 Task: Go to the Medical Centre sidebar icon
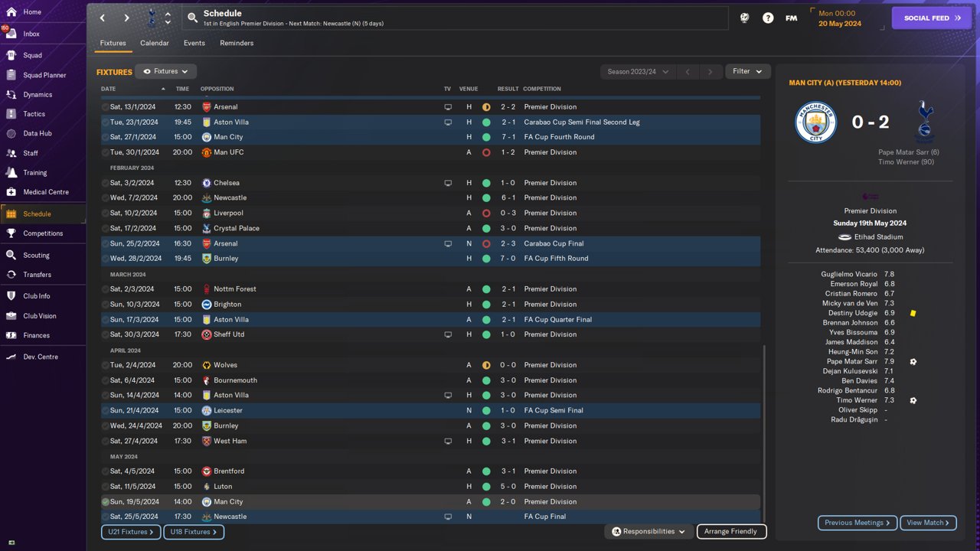(11, 192)
